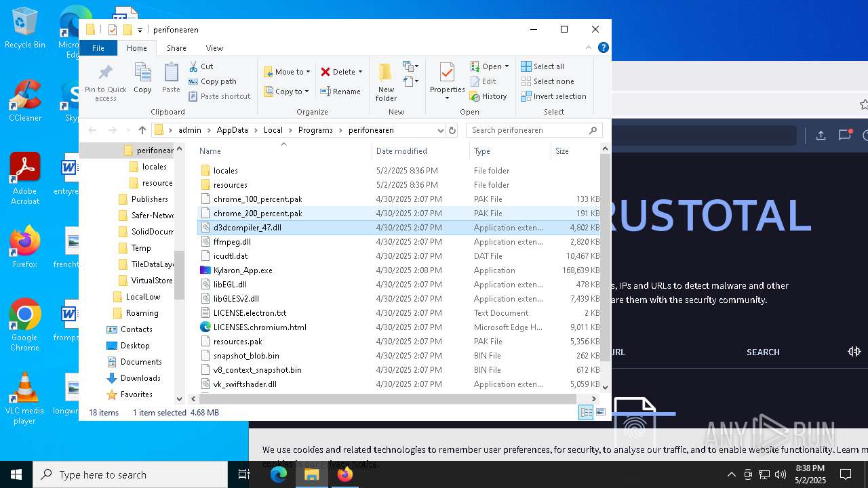Select LICENSES.chromium.html file

click(399, 327)
